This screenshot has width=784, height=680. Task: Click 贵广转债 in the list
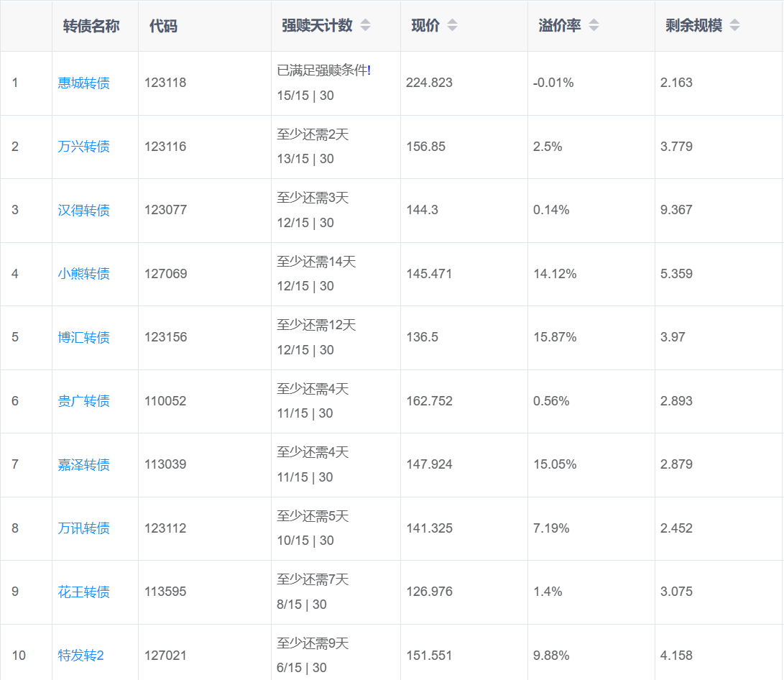coord(83,401)
